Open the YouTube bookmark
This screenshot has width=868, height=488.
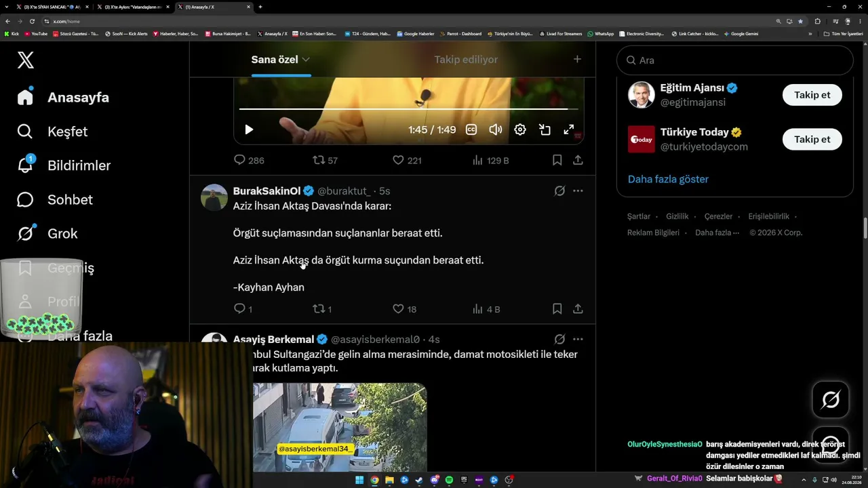click(36, 33)
